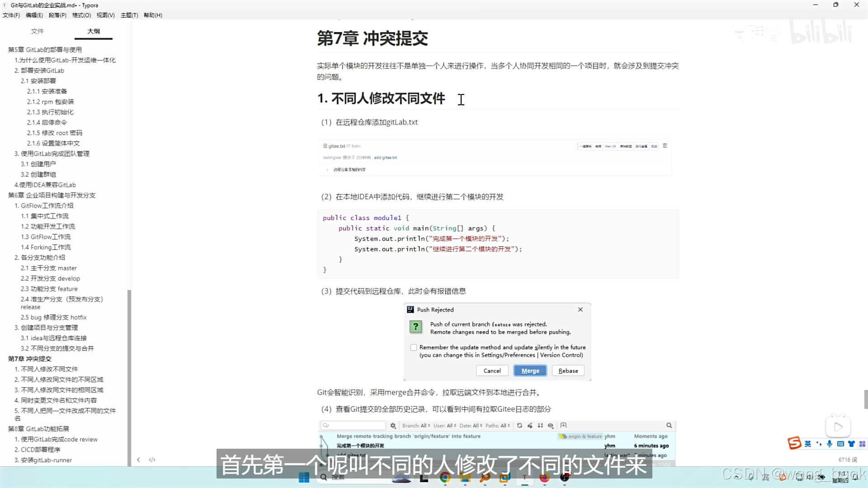The image size is (868, 488).
Task: Open outline entry 2.1.5 修改 root 密码
Action: [55, 133]
